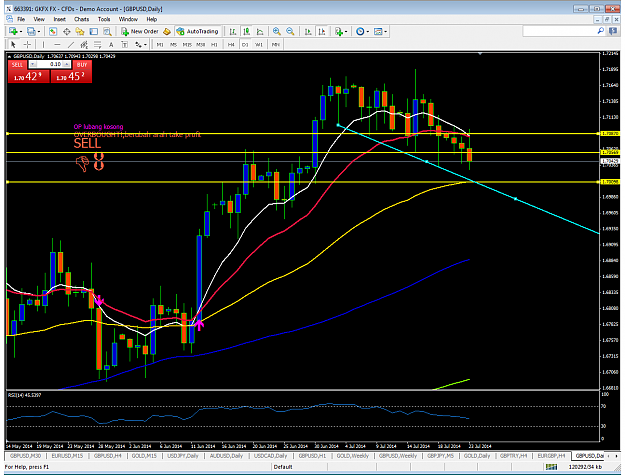Toggle the AutoTrading button
Viewport: 625px width, 475px height.
click(198, 31)
